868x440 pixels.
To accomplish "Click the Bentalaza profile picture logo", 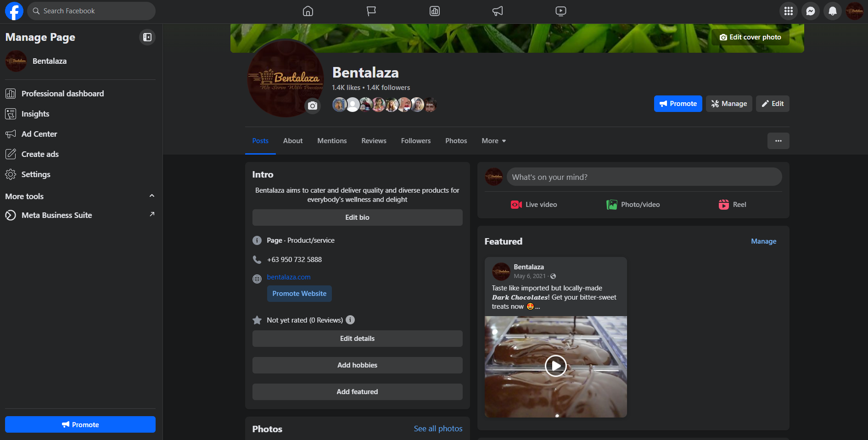I will click(x=286, y=78).
